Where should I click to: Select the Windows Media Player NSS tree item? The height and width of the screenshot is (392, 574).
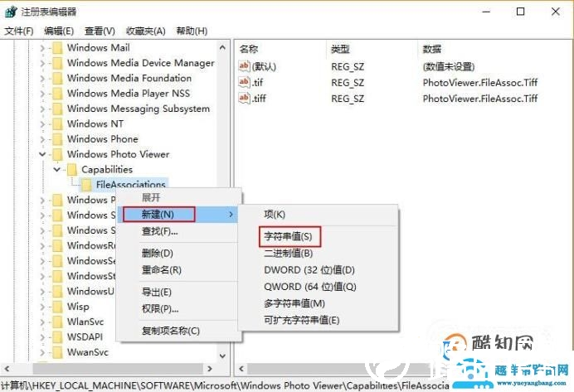[129, 94]
